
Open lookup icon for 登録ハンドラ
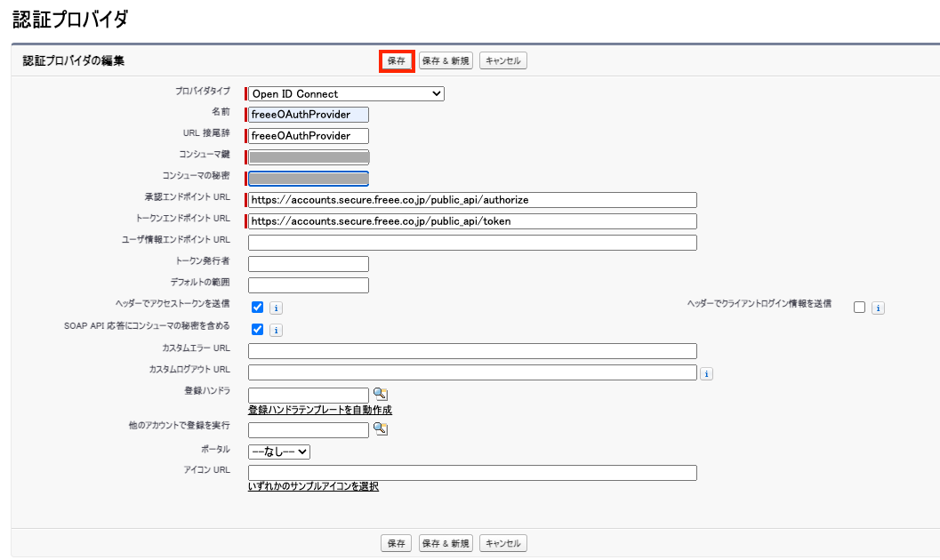tap(380, 394)
